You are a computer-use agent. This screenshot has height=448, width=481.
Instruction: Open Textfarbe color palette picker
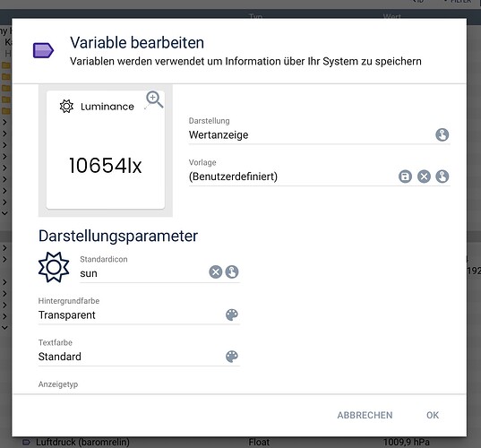(232, 357)
